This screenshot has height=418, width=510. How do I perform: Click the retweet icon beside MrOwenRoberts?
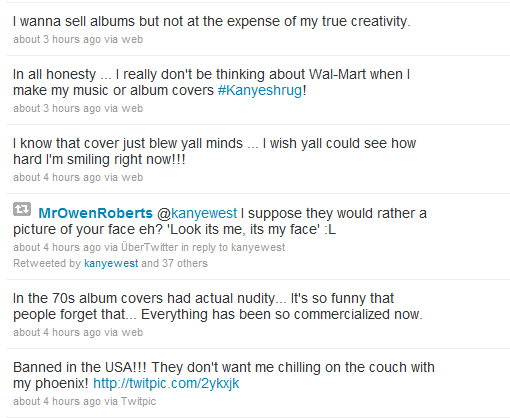tap(22, 210)
